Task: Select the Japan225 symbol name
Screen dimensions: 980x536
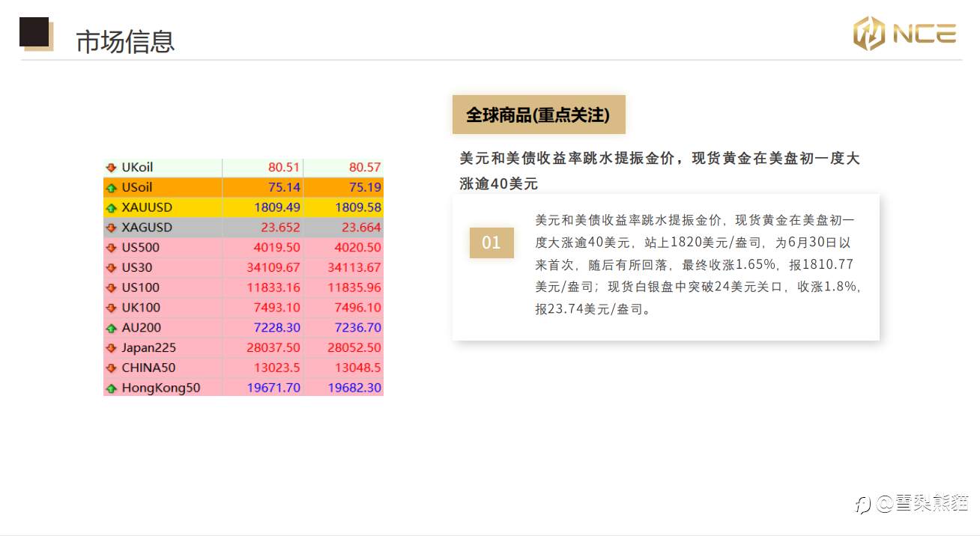Action: 148,348
